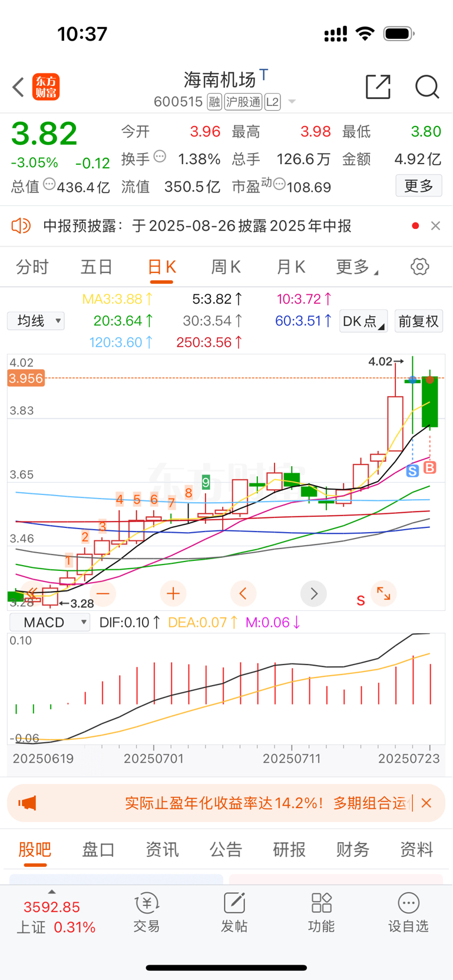This screenshot has width=453, height=980.
Task: Expand the 更多 chart period menu
Action: (356, 267)
